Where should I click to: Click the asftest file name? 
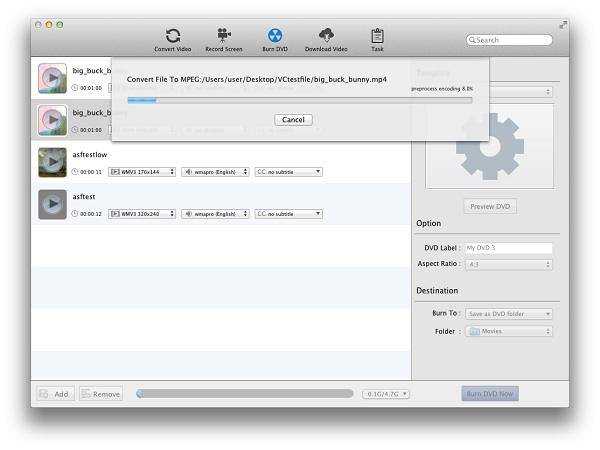(x=84, y=197)
